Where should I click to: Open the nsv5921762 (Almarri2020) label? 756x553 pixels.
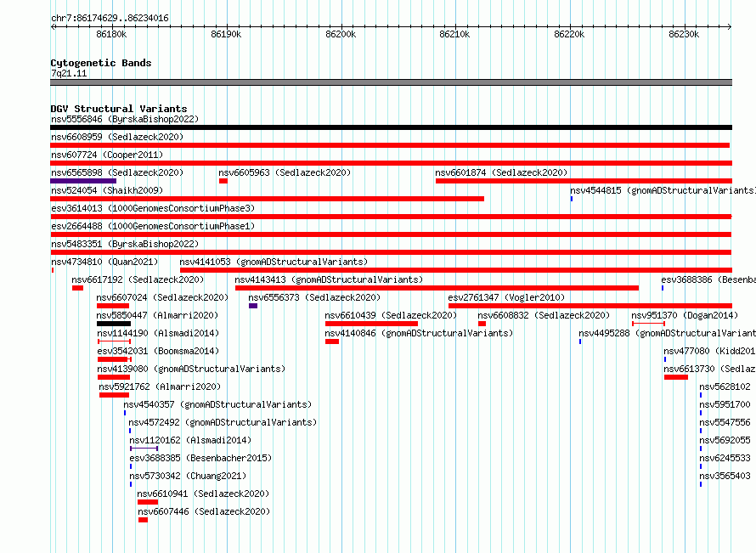pyautogui.click(x=160, y=387)
